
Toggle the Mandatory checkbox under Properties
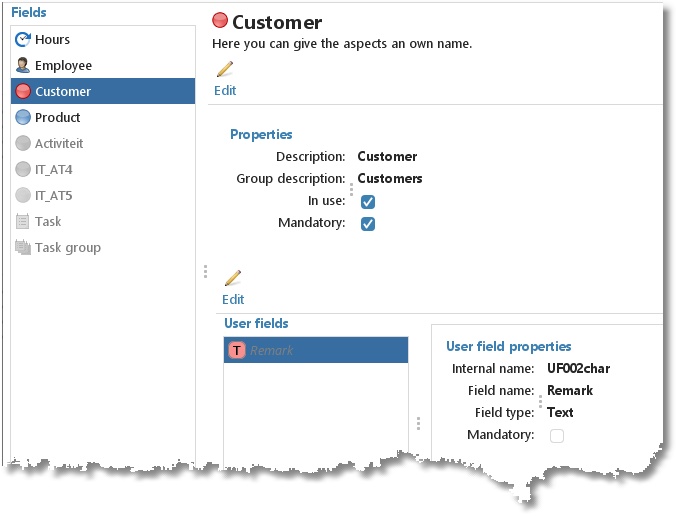click(368, 224)
